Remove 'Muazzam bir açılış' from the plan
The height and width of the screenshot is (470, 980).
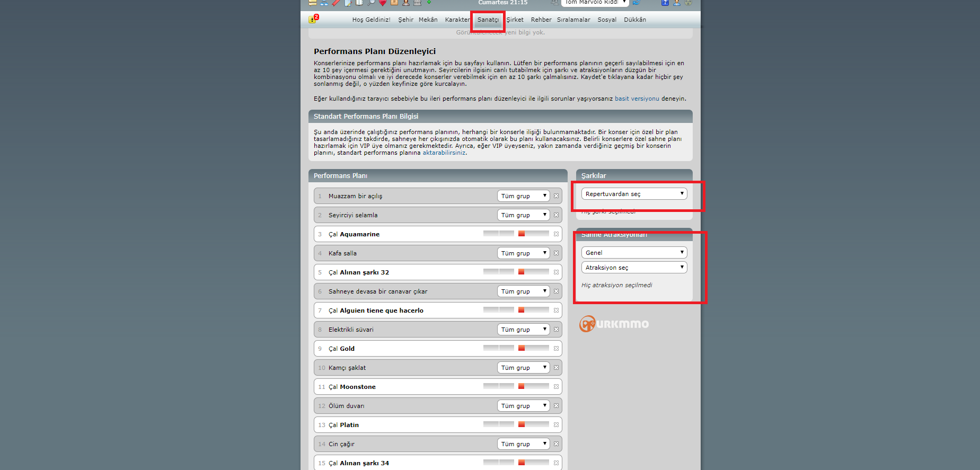point(556,196)
